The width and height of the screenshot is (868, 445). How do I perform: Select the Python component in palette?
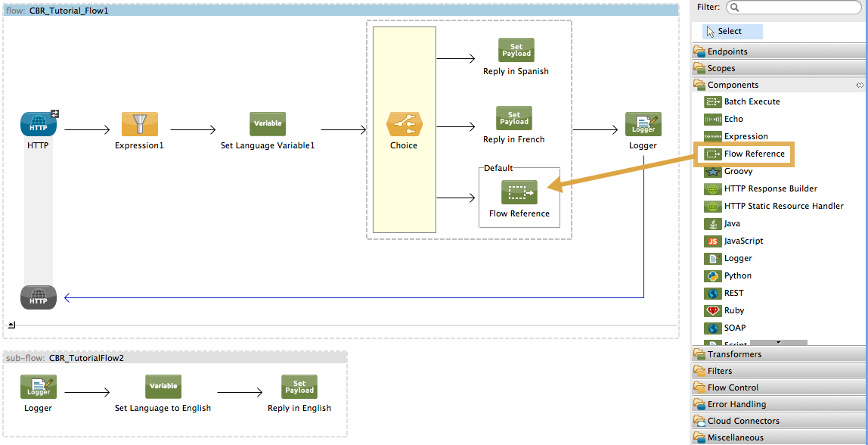(737, 275)
